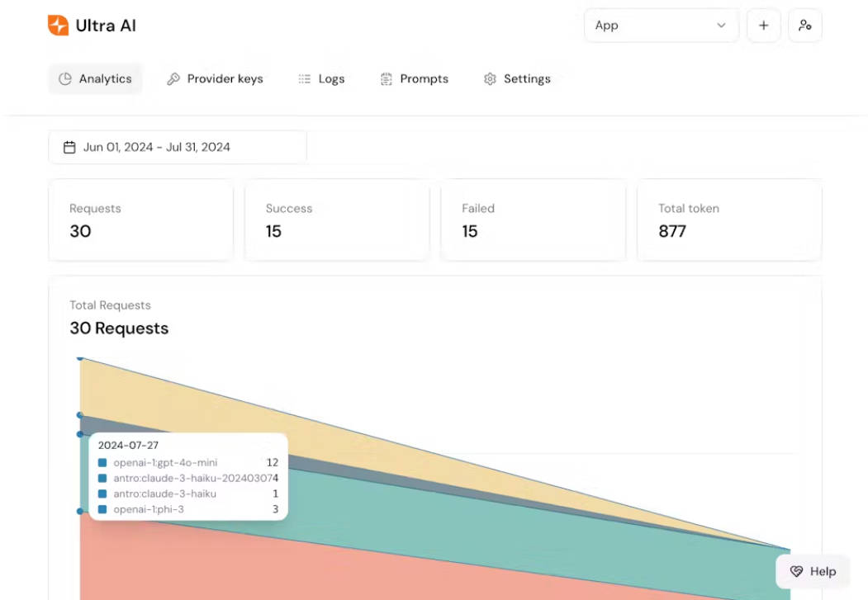This screenshot has height=600, width=868.
Task: Click the Ultra AI logo icon
Action: point(58,26)
